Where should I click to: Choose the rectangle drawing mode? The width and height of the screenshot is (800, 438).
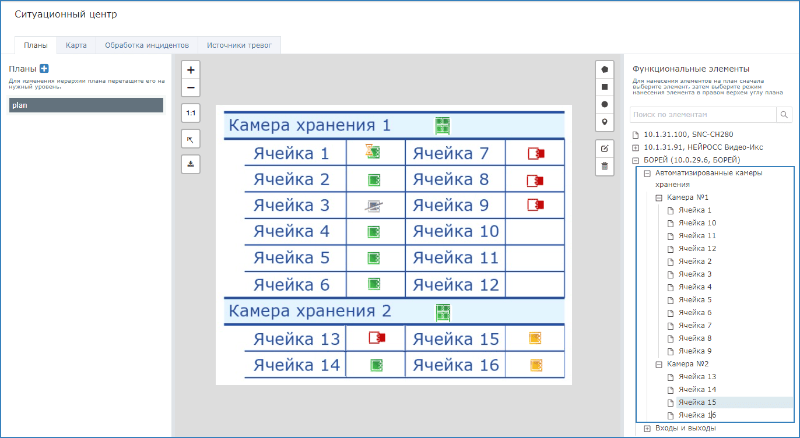pyautogui.click(x=605, y=87)
